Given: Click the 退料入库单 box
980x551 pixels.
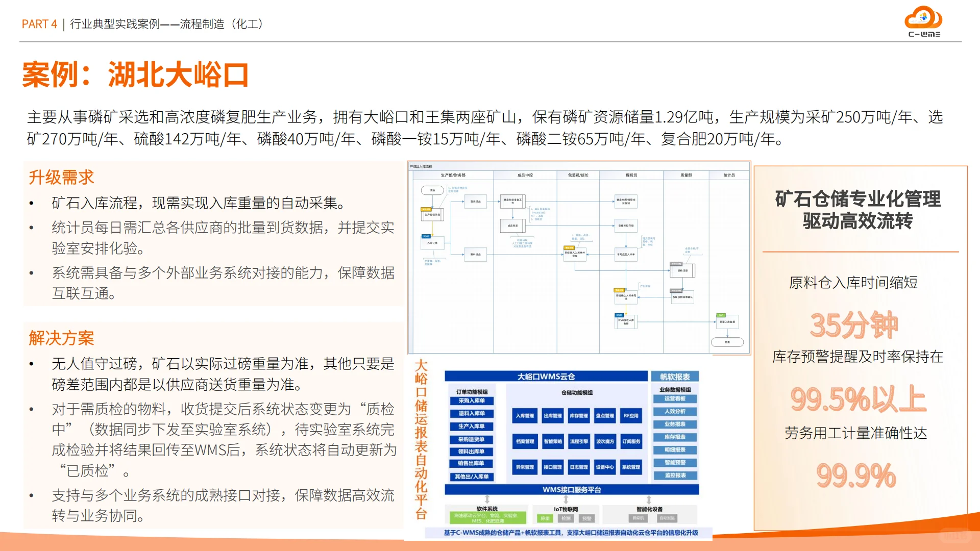Looking at the screenshot, I should 472,413.
